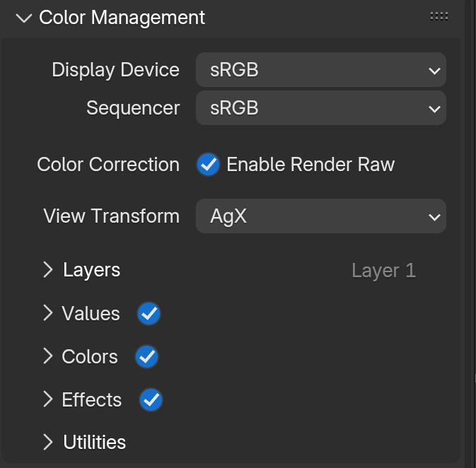Open the Display Device dropdown

coord(320,70)
